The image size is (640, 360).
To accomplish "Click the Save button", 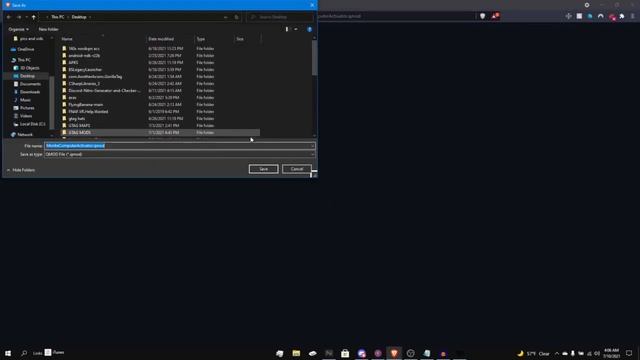I will pyautogui.click(x=263, y=169).
